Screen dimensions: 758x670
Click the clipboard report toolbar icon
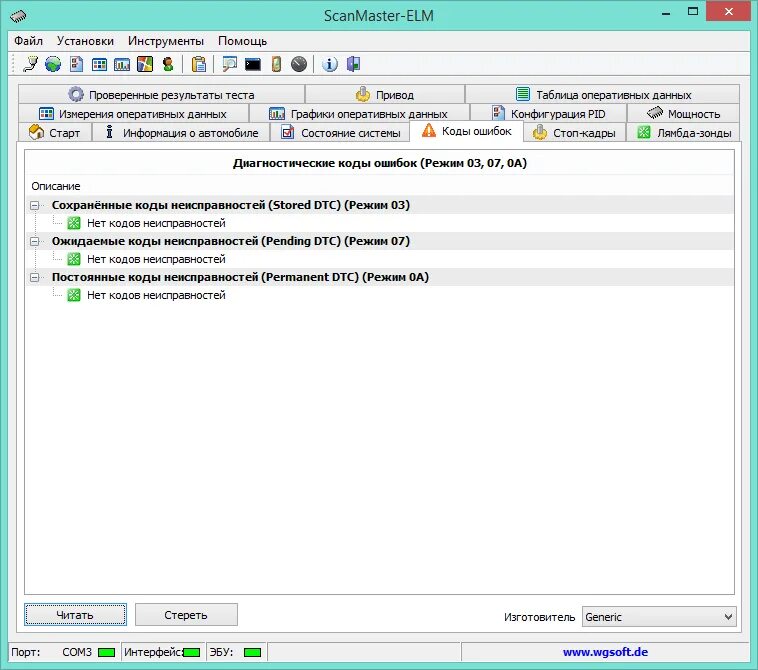(x=199, y=64)
